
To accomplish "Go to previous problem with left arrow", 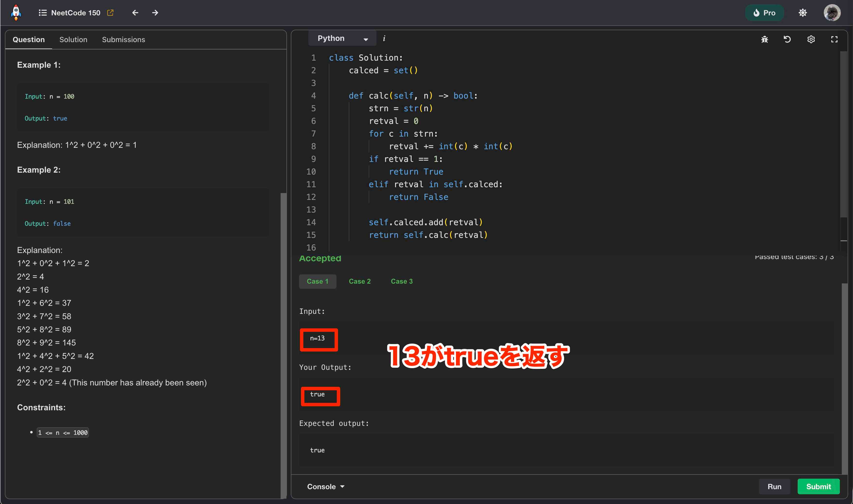I will 135,13.
